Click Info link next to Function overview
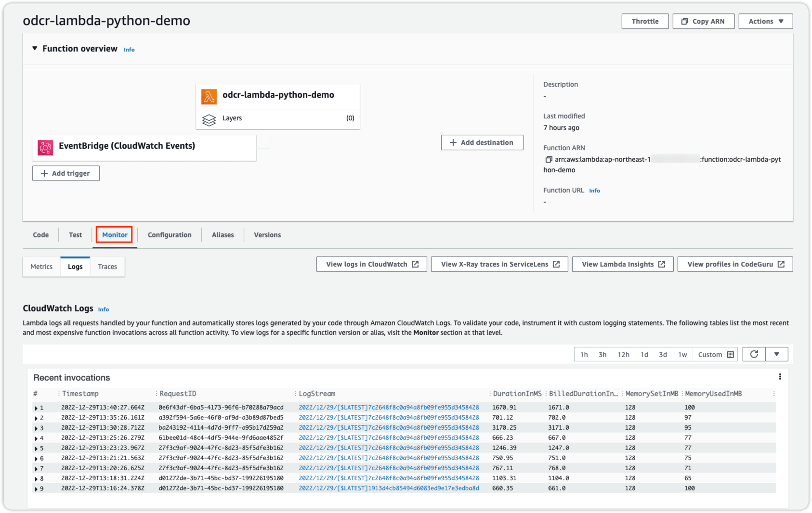The width and height of the screenshot is (812, 513). click(x=129, y=50)
